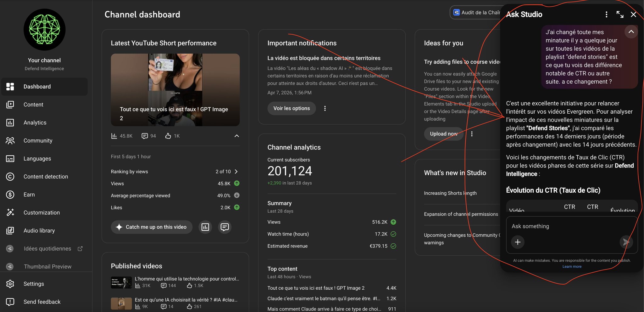This screenshot has width=644, height=312.
Task: Click likes icon showing 261
Action: [189, 306]
